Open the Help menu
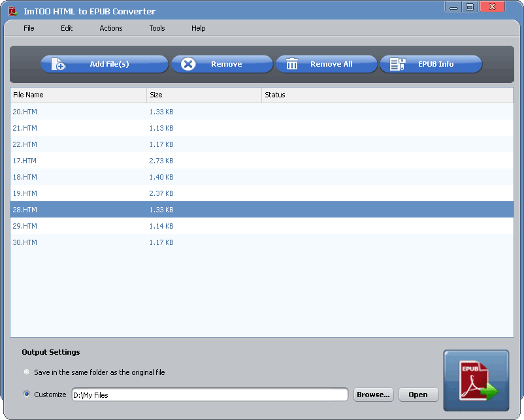Viewport: 524px width, 420px height. point(199,28)
